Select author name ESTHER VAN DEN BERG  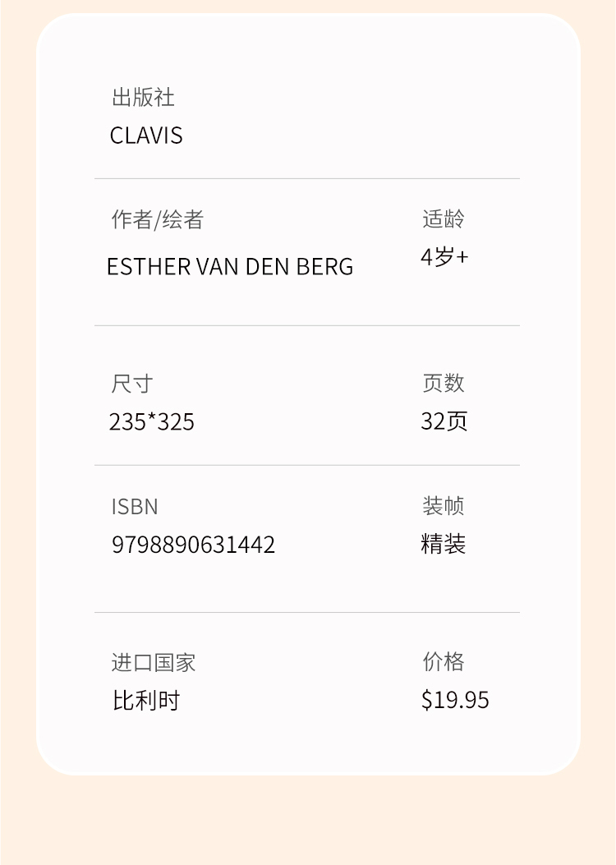click(230, 266)
